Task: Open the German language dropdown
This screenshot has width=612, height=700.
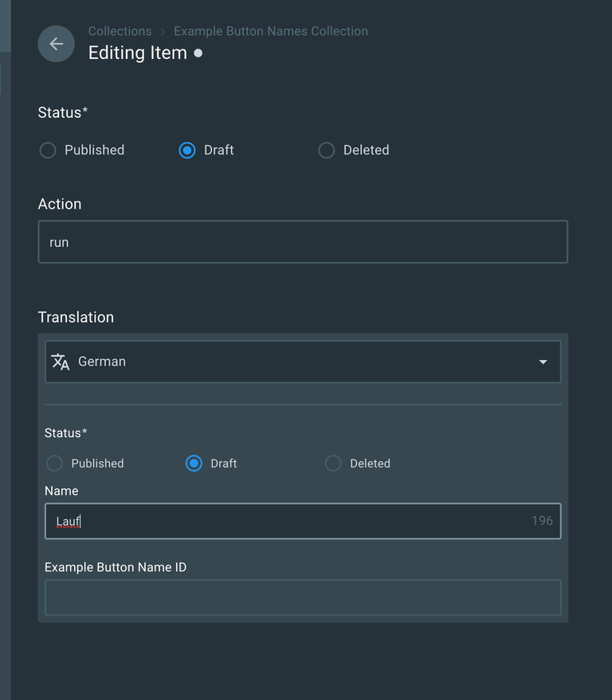Action: coord(303,362)
